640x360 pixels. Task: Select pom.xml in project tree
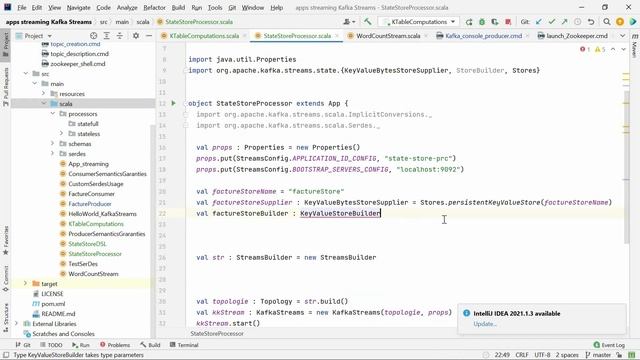53,304
